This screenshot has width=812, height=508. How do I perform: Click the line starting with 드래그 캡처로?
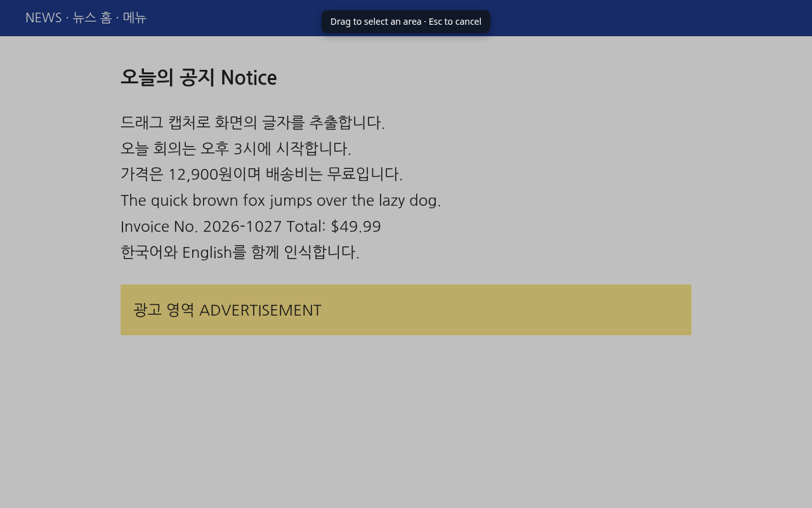252,122
